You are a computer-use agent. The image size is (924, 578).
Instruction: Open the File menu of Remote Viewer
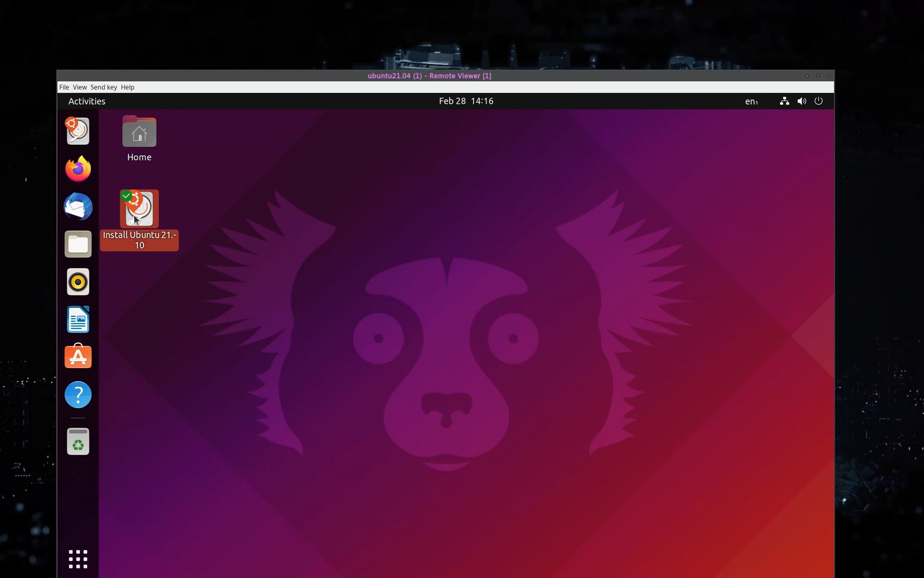coord(64,87)
